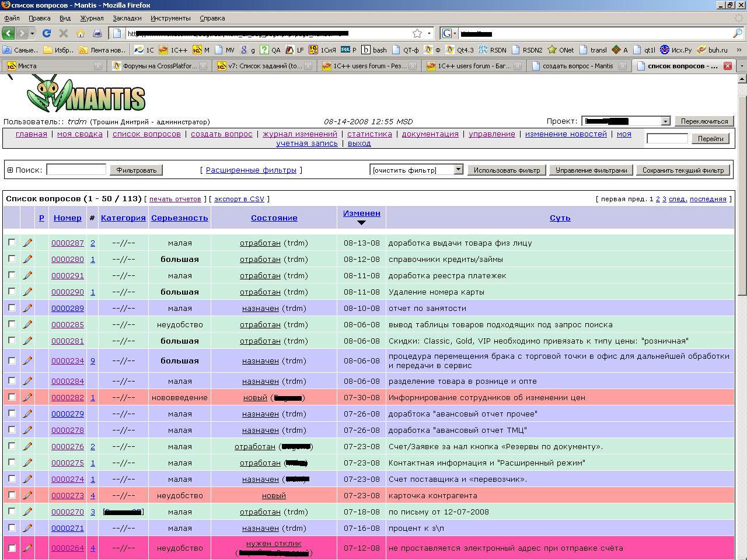Expand the search filter panel with the plus icon

(x=10, y=170)
